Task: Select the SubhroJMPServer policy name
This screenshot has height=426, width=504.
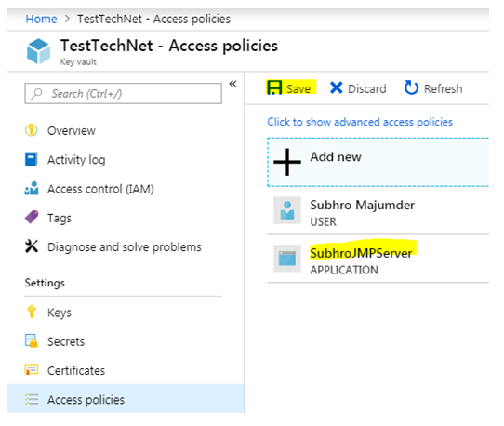Action: point(361,253)
